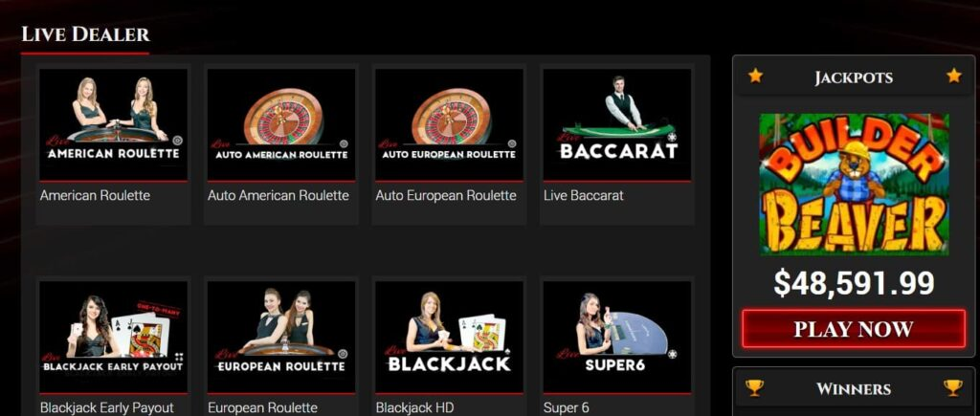Image resolution: width=980 pixels, height=416 pixels.
Task: Click the Winners panel header
Action: click(854, 388)
